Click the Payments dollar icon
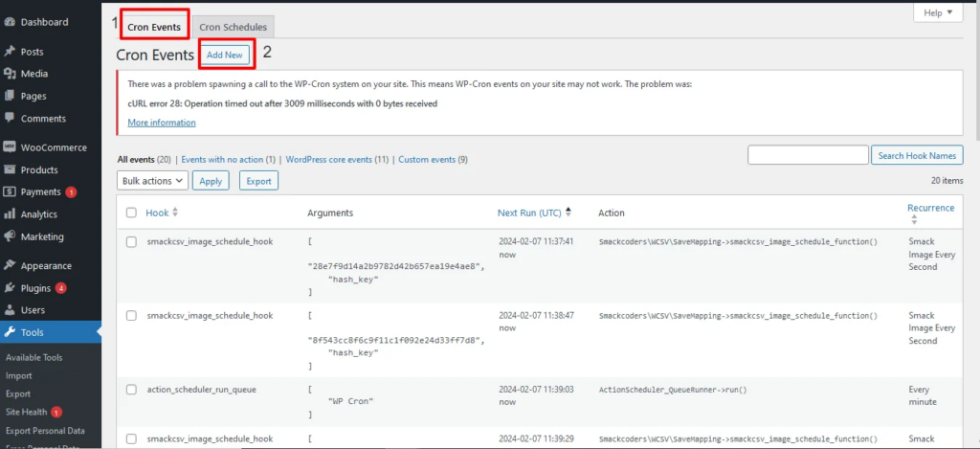980x449 pixels. click(x=10, y=192)
